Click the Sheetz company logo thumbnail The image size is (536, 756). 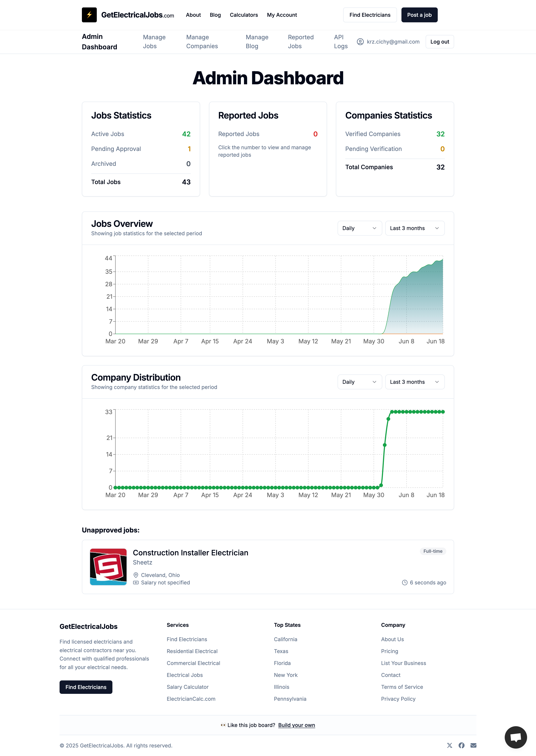click(x=108, y=567)
